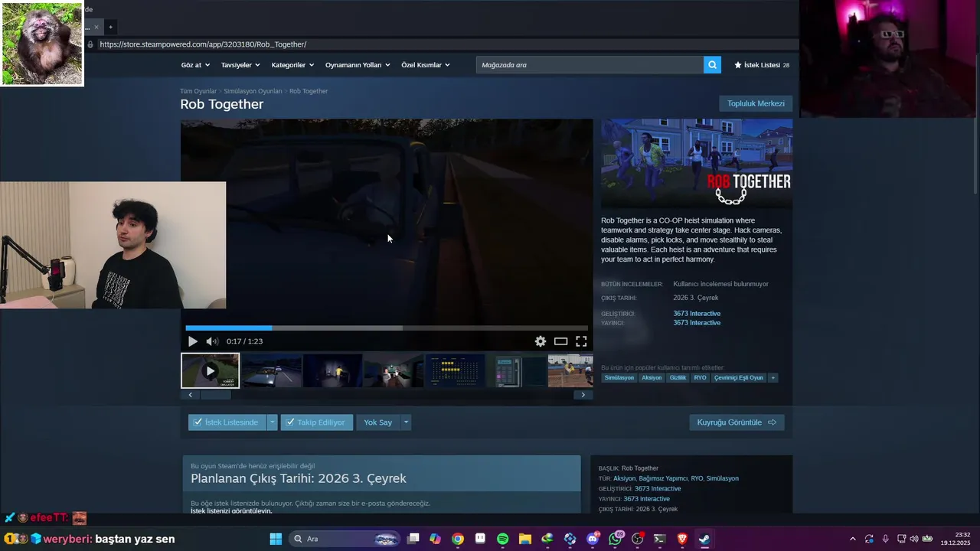Open Bağımsız Yapımcı genre link

point(663,478)
